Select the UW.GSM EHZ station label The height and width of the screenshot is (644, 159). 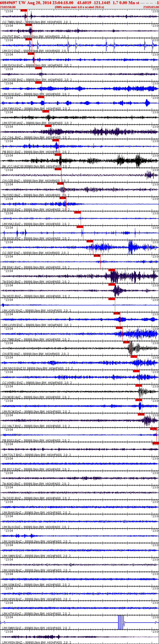coord(37,585)
